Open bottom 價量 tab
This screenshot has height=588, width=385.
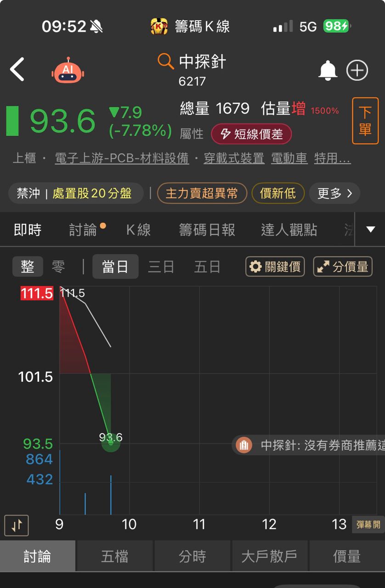click(347, 556)
